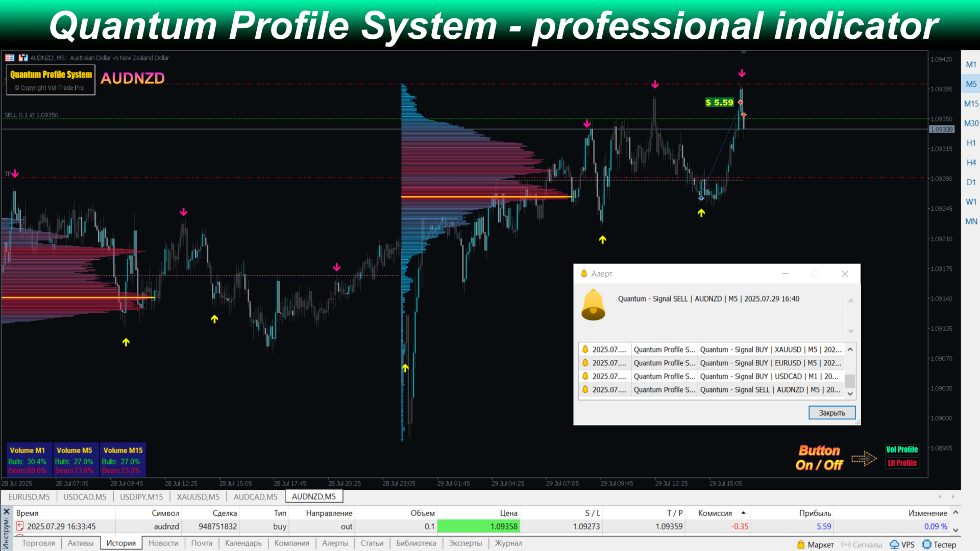Open Тестер in the status bar
Viewport: 980px width, 551px height.
[939, 545]
